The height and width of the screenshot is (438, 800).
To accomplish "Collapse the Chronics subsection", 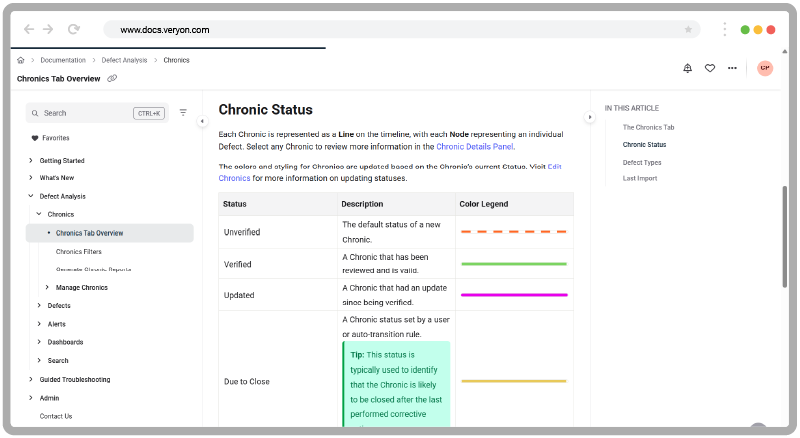I will click(x=39, y=214).
